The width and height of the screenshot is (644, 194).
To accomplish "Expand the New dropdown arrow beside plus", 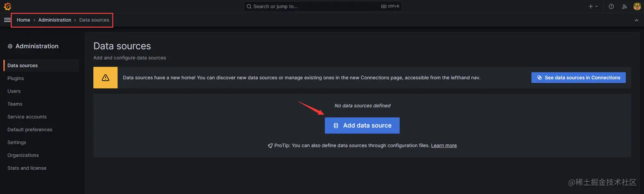I will pos(596,6).
